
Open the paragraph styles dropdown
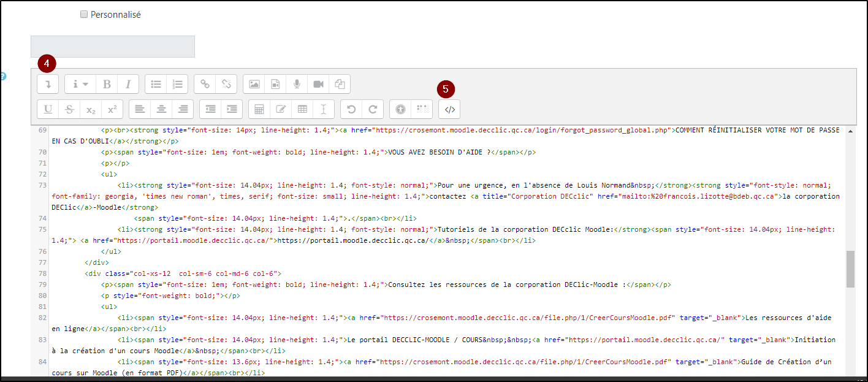pos(80,84)
